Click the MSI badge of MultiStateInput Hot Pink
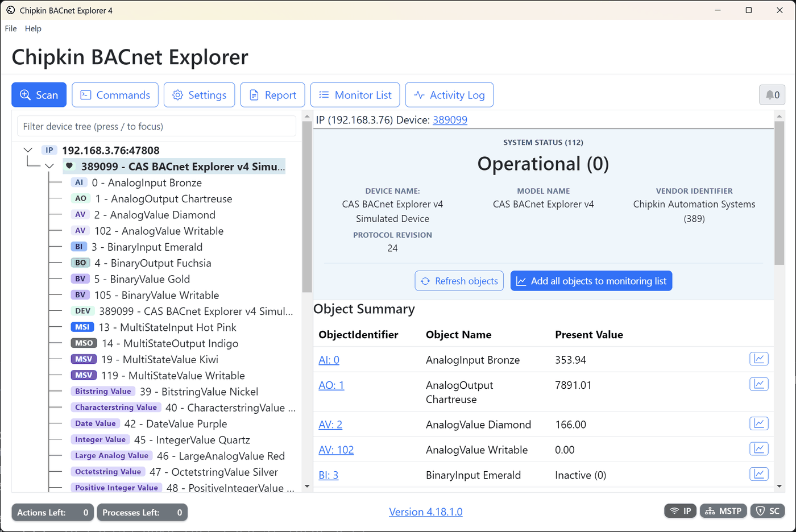The height and width of the screenshot is (532, 796). [82, 327]
